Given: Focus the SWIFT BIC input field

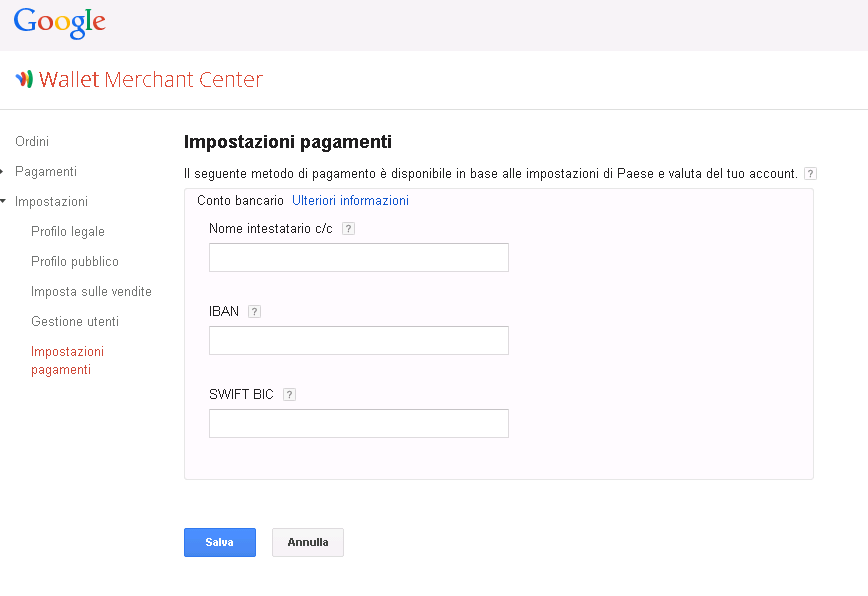Looking at the screenshot, I should [x=359, y=423].
